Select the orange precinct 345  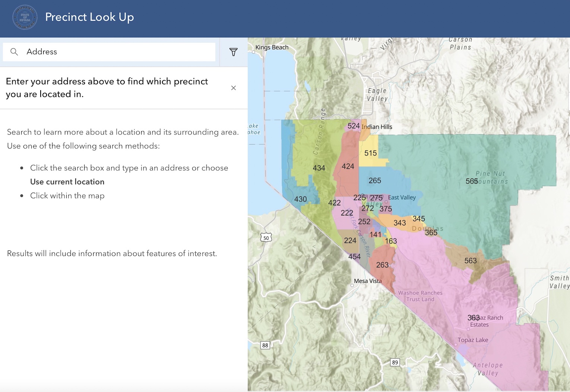point(419,218)
